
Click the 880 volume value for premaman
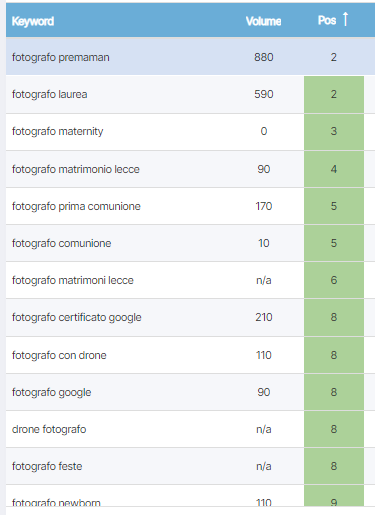(x=264, y=57)
